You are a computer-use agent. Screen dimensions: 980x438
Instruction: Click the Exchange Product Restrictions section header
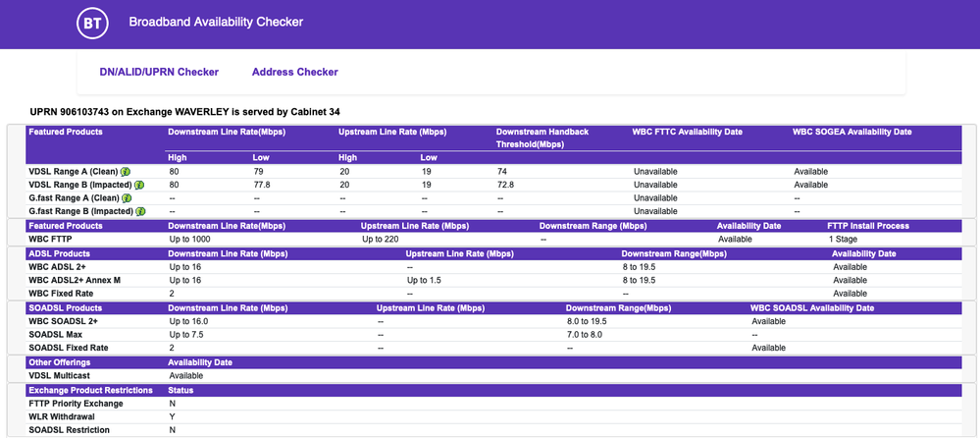tap(90, 390)
